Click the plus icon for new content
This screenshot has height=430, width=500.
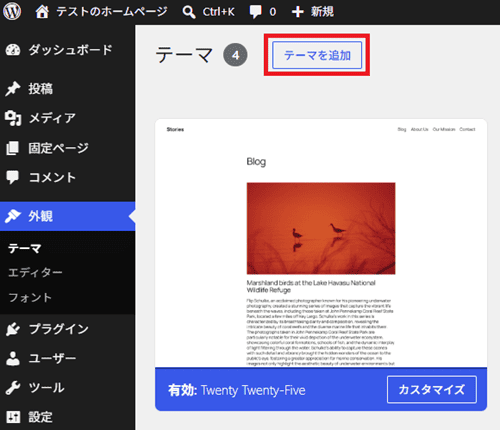click(298, 12)
